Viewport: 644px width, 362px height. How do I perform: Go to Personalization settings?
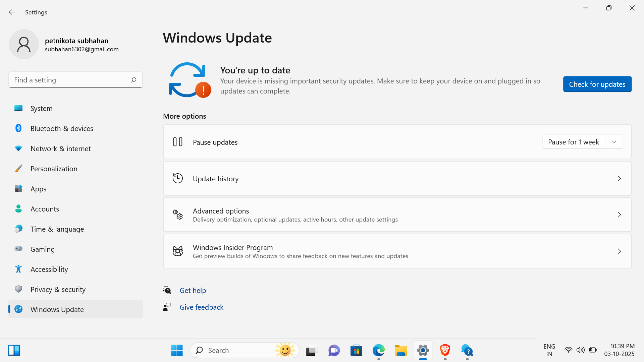click(54, 169)
